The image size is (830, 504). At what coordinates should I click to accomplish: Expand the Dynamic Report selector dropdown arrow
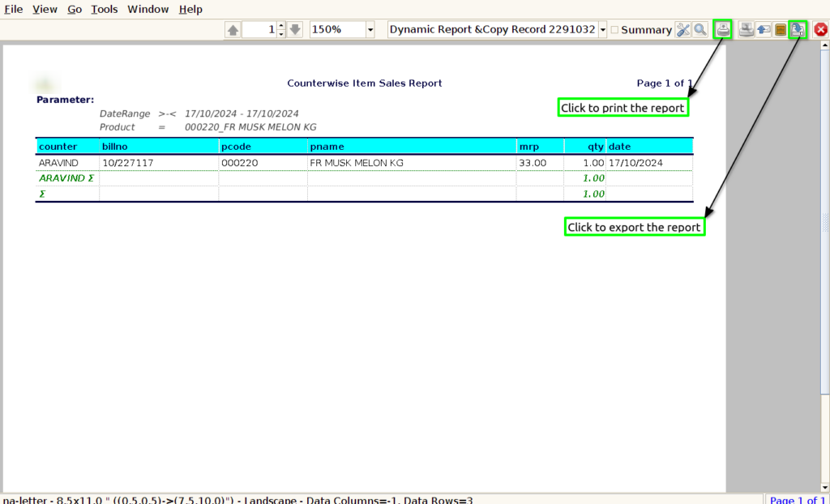click(602, 30)
